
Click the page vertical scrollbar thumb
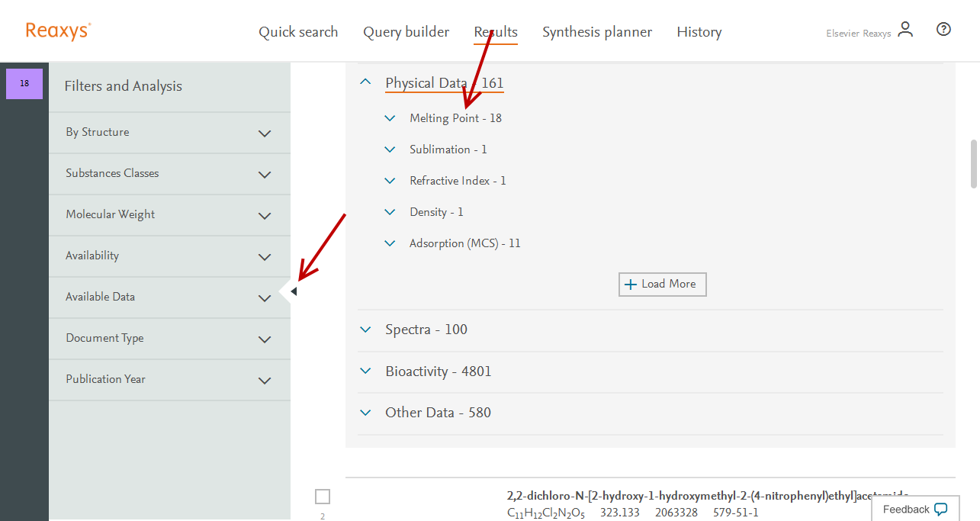[x=974, y=163]
